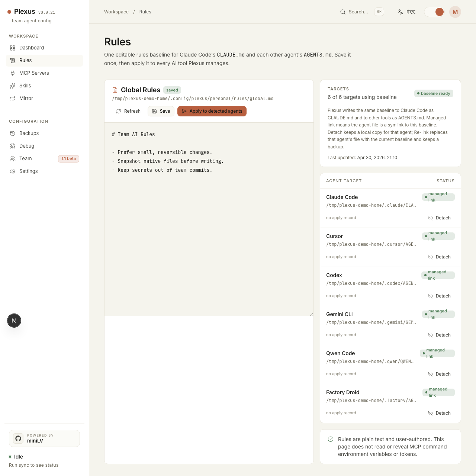Image resolution: width=476 pixels, height=476 pixels.
Task: Detach Gemini CLI target
Action: point(439,335)
